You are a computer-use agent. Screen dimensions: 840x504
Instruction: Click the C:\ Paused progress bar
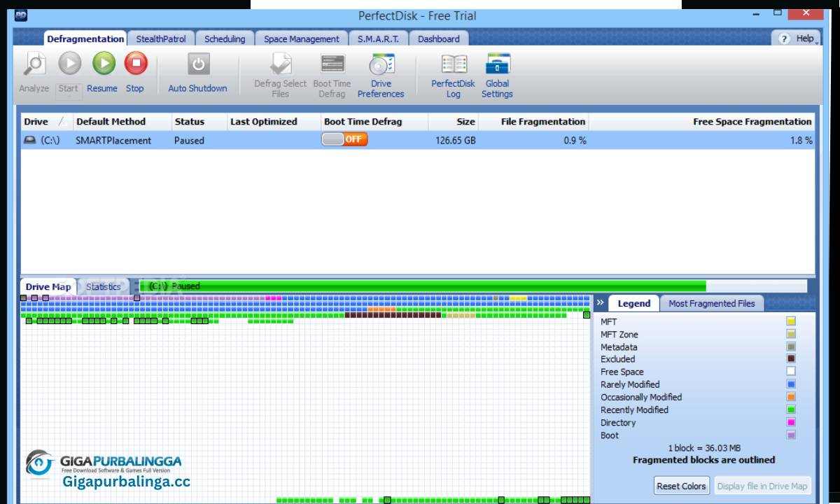(473, 286)
